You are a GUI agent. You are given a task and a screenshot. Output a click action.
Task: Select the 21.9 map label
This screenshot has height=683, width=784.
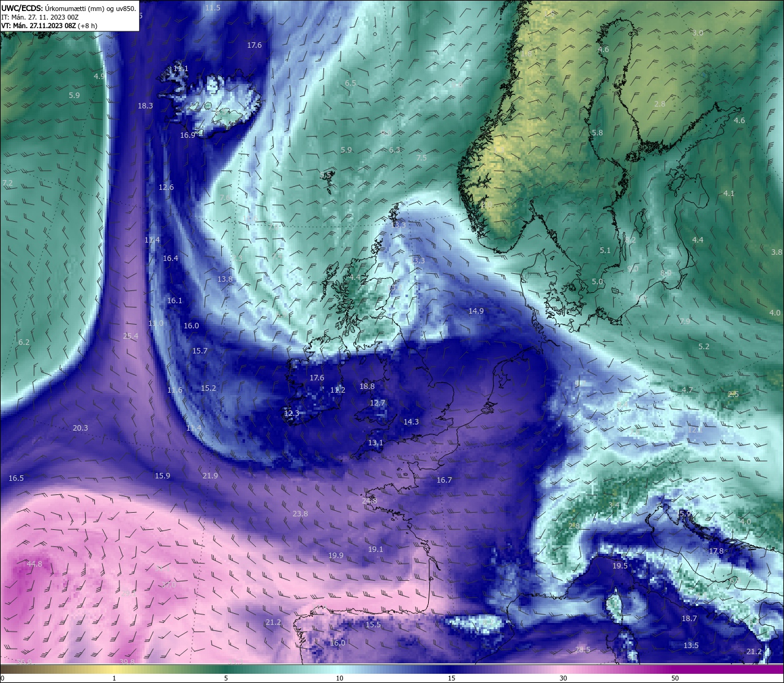(x=210, y=475)
